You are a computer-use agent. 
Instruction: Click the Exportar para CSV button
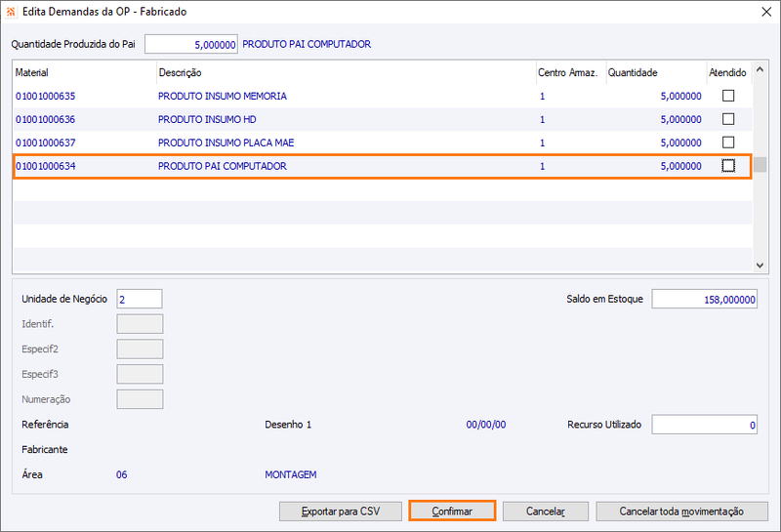[341, 512]
